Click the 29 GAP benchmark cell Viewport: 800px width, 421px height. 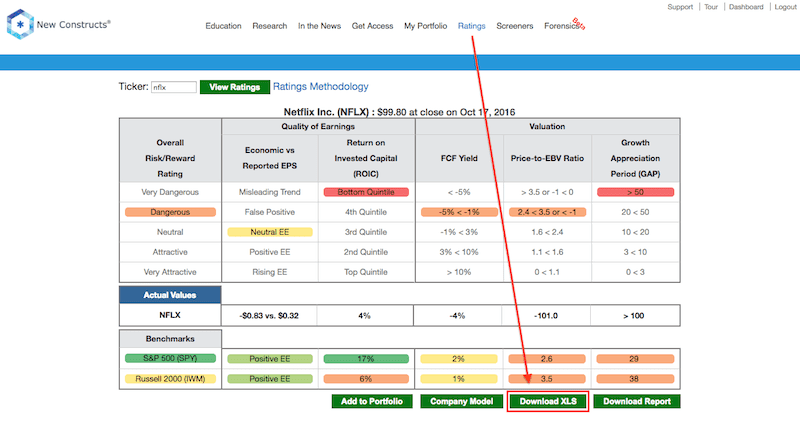(x=635, y=359)
